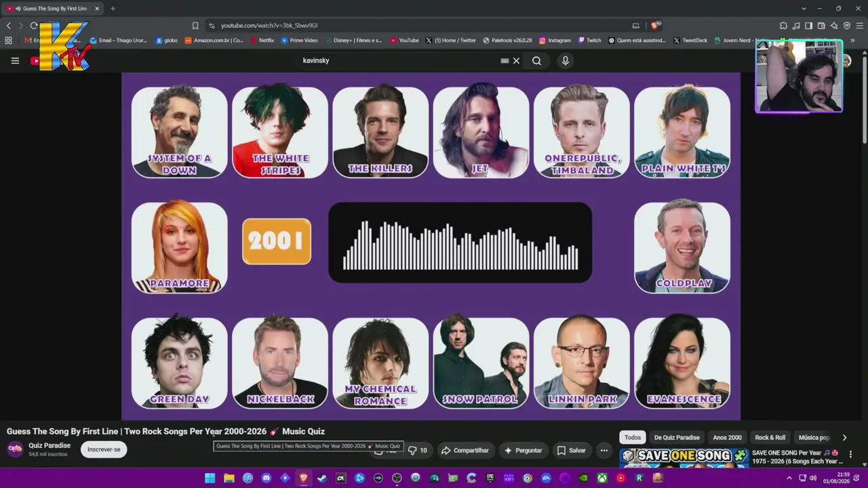Viewport: 868px width, 488px height.
Task: Share the video via Compartilhar
Action: pyautogui.click(x=465, y=450)
